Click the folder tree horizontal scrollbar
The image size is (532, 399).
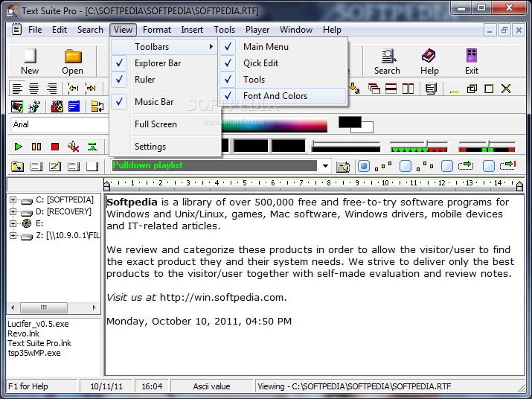[x=54, y=308]
